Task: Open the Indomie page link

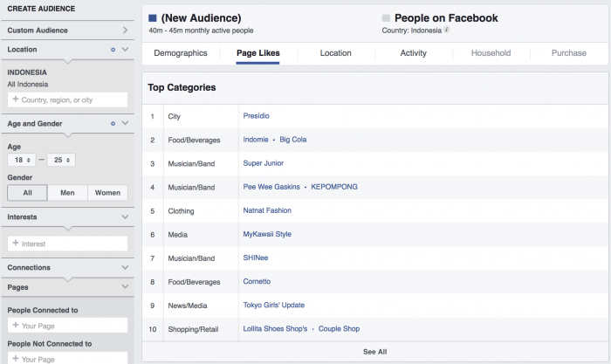Action: (256, 140)
